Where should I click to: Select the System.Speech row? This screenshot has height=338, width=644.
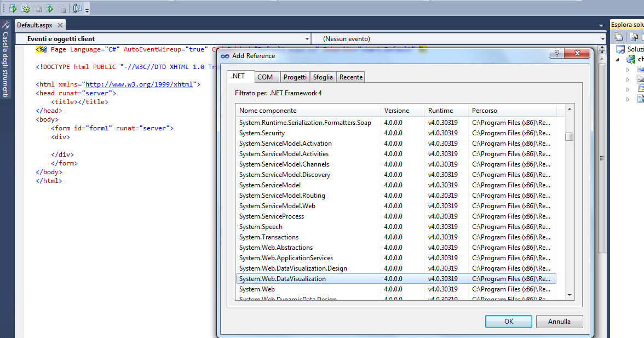[x=396, y=227]
